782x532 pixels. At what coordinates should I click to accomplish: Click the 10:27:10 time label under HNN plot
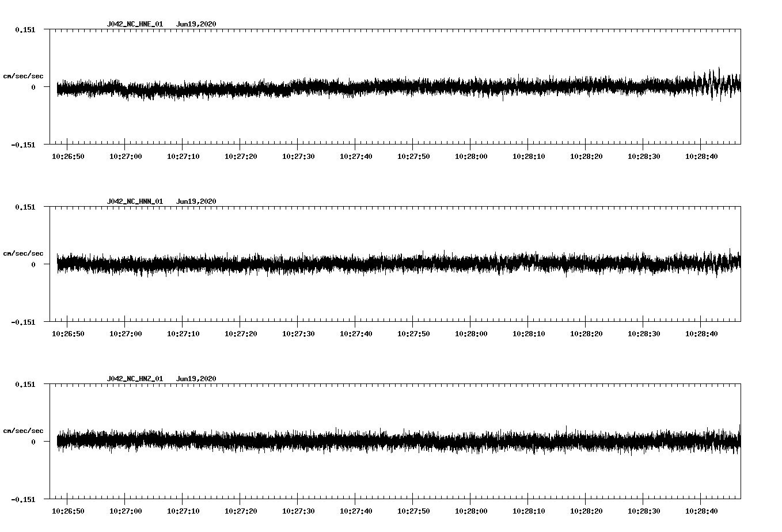pos(183,334)
